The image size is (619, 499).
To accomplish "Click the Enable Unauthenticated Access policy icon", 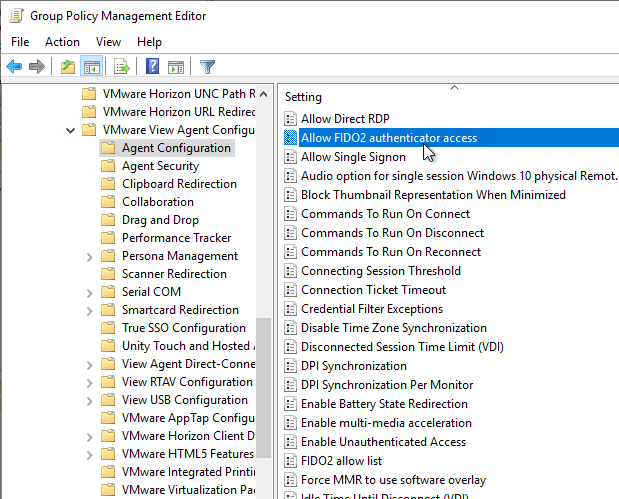I will 291,442.
